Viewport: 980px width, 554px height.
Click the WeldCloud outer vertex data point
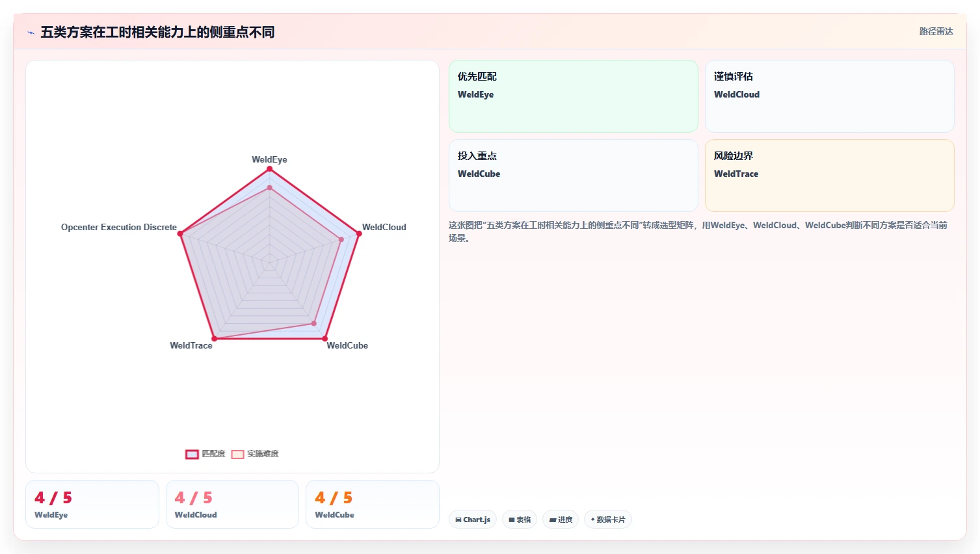(x=358, y=233)
